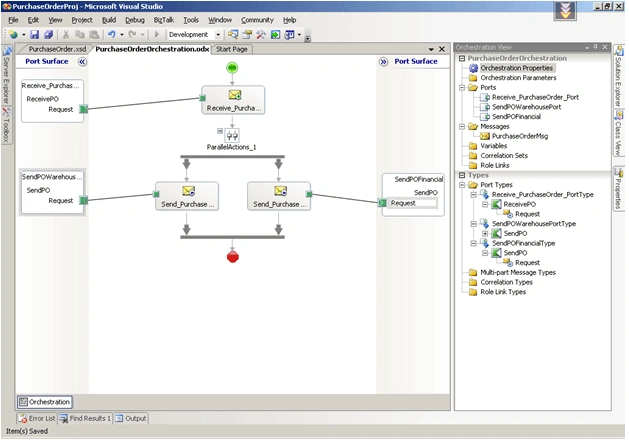Open the Toolbox side tab
This screenshot has height=440, width=629.
pos(6,125)
